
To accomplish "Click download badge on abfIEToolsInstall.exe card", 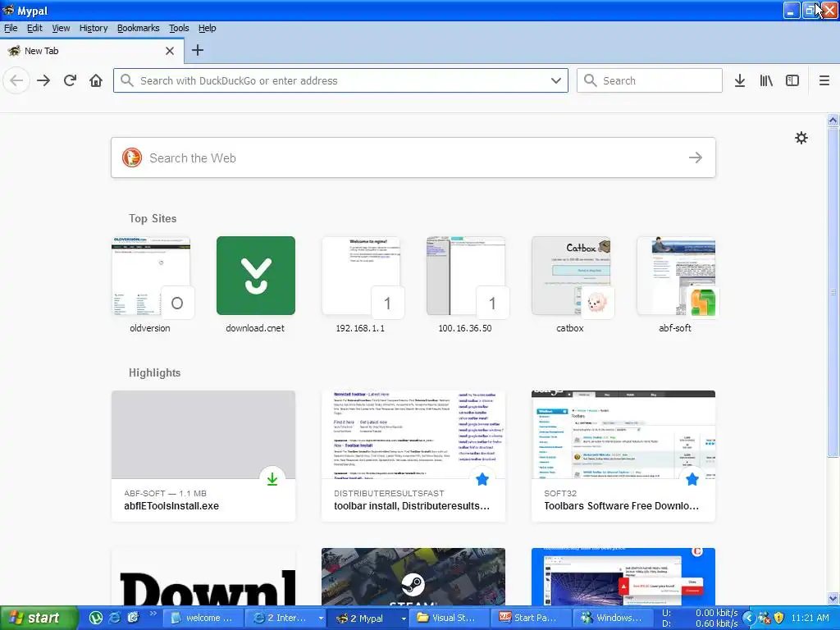I will [x=272, y=479].
